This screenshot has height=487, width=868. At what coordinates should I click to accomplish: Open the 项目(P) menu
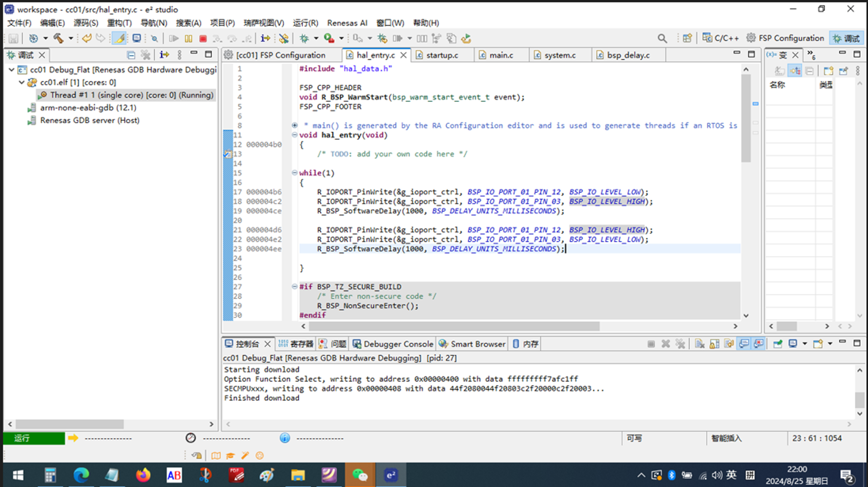(x=222, y=23)
